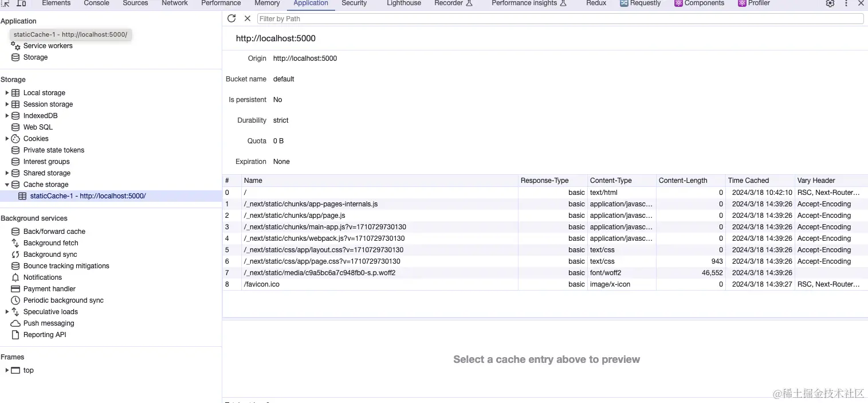
Task: Select the .woff2 font cache entry
Action: coord(545,273)
